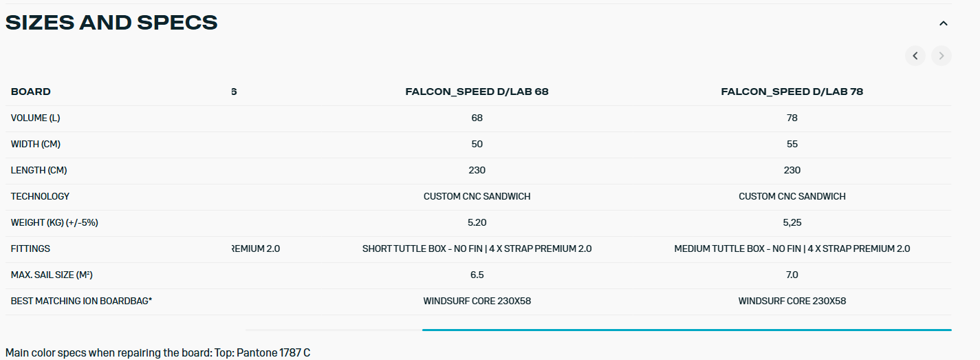Image resolution: width=980 pixels, height=360 pixels.
Task: Click the 68 litre volume value
Action: [x=477, y=118]
